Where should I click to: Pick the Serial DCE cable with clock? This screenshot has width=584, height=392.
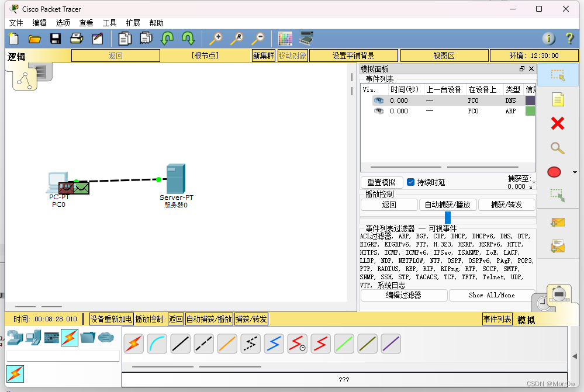[x=297, y=344]
